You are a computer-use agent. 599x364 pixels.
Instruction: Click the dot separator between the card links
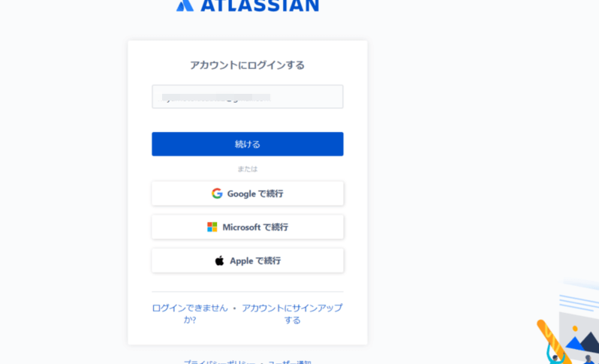tap(234, 308)
